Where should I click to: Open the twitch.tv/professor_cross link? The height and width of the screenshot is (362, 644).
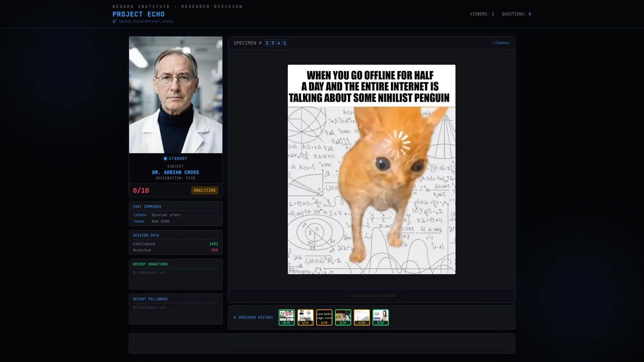[x=145, y=22]
